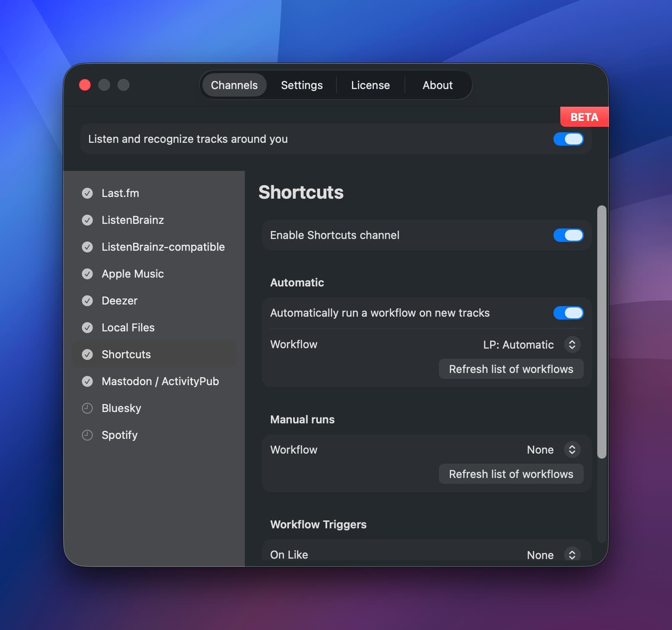Refresh list of workflows under Manual runs
672x630 pixels.
click(x=511, y=474)
